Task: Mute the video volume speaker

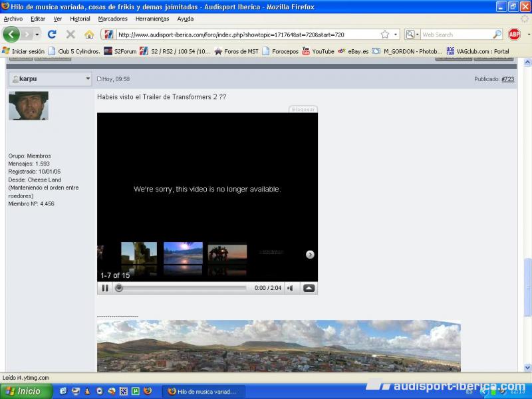Action: [x=290, y=288]
